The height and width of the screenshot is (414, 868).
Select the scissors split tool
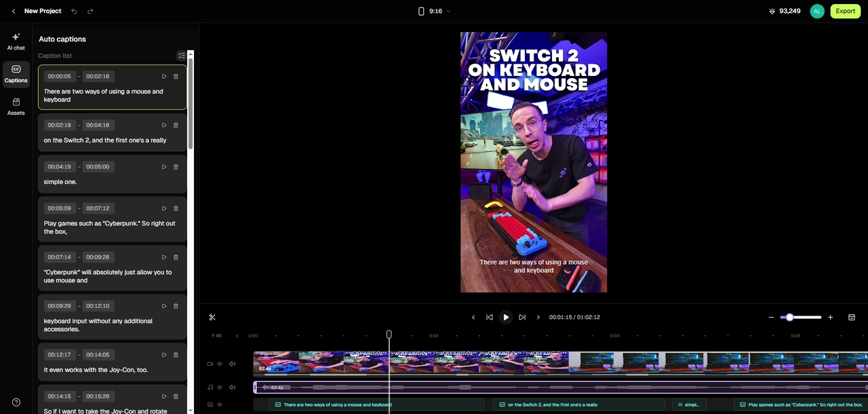click(x=212, y=317)
